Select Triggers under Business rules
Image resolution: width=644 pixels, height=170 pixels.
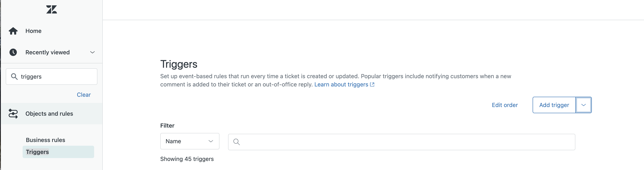(37, 152)
